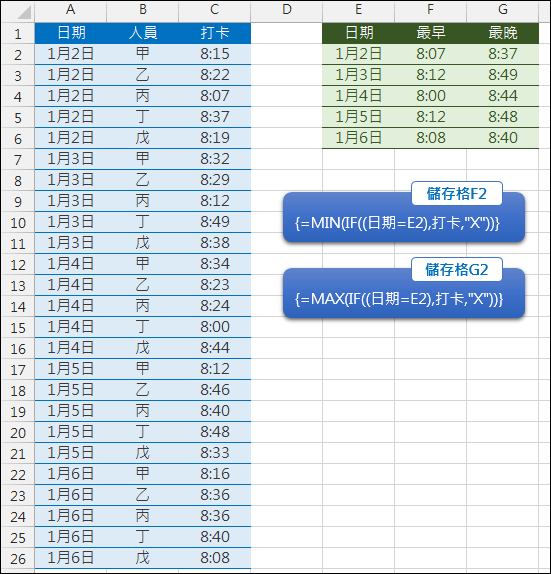Select cell B20 containing 丁
This screenshot has height=574, width=551.
pyautogui.click(x=142, y=432)
